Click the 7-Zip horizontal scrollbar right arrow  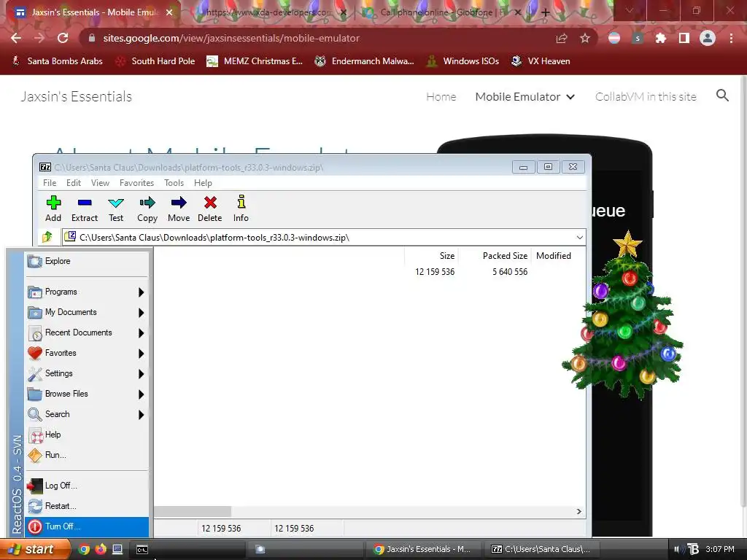coord(578,511)
